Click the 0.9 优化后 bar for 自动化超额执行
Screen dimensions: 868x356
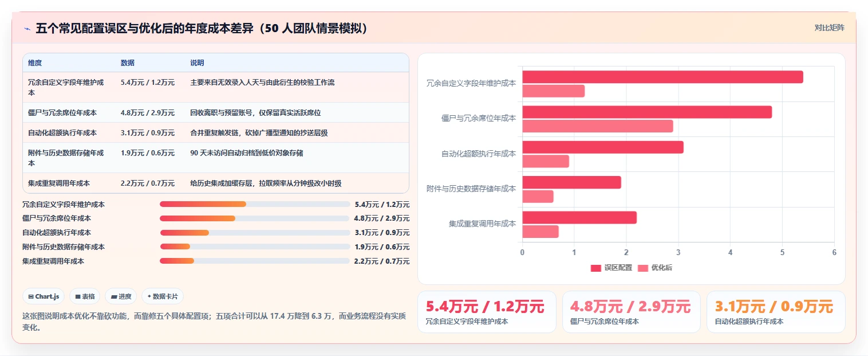546,161
